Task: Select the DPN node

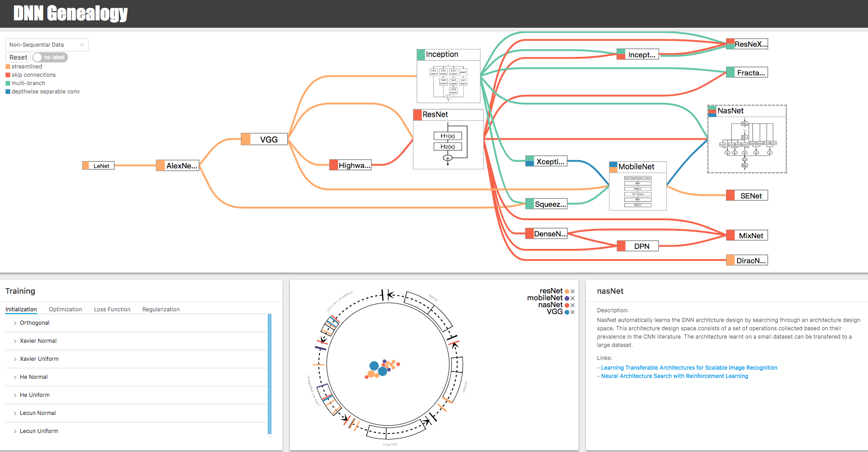Action: tap(638, 246)
